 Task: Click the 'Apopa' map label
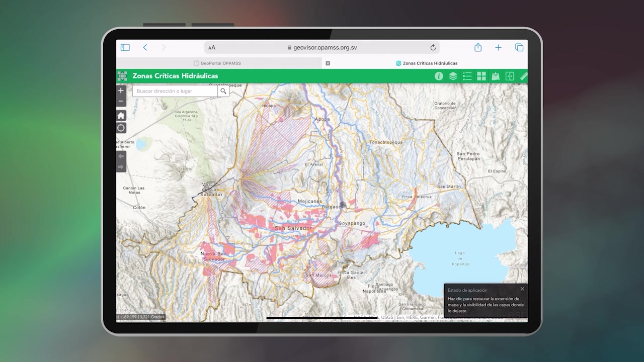point(322,119)
